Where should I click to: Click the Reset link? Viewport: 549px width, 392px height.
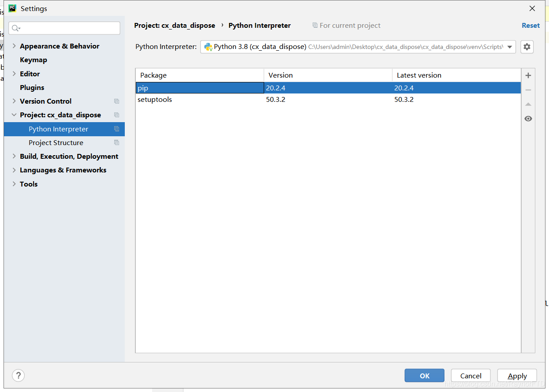tap(530, 26)
